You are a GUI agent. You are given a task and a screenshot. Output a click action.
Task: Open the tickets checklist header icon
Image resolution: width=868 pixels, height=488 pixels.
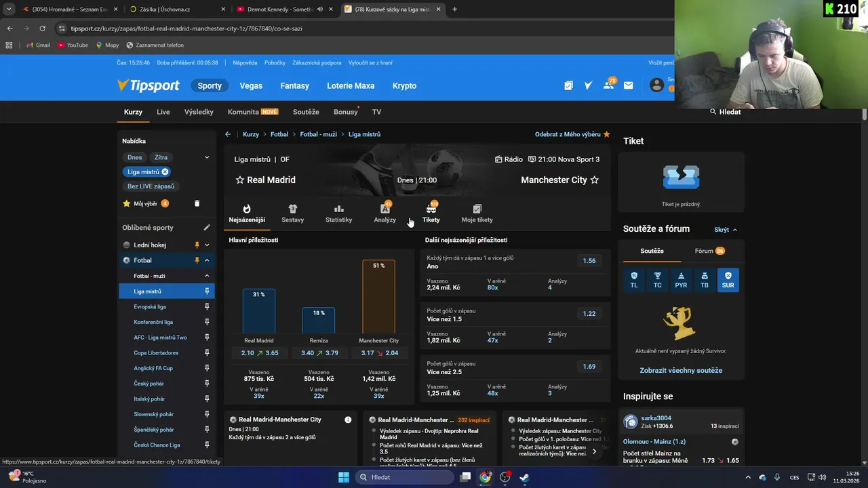568,85
